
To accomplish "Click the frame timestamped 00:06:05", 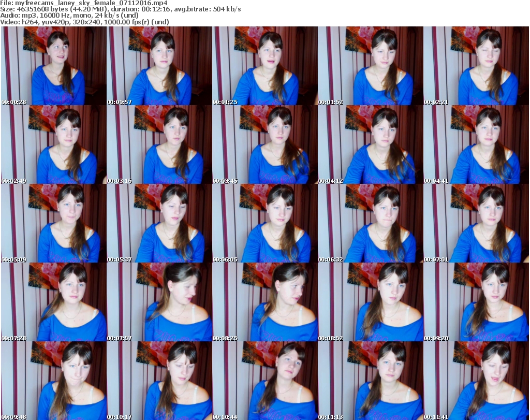I will click(x=265, y=223).
